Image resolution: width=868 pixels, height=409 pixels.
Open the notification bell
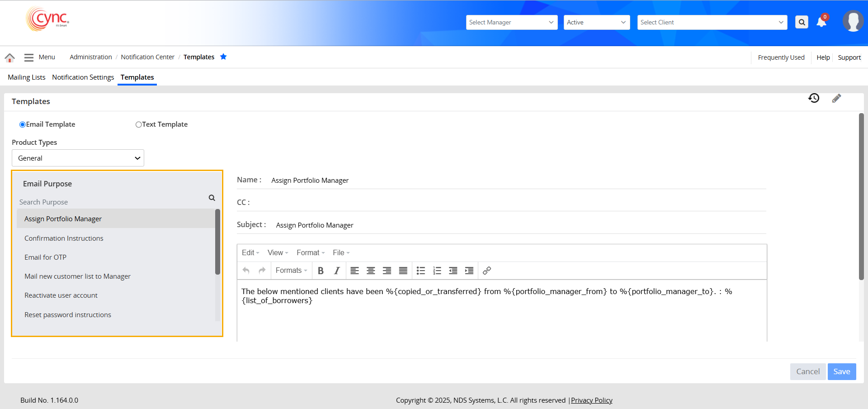point(821,22)
